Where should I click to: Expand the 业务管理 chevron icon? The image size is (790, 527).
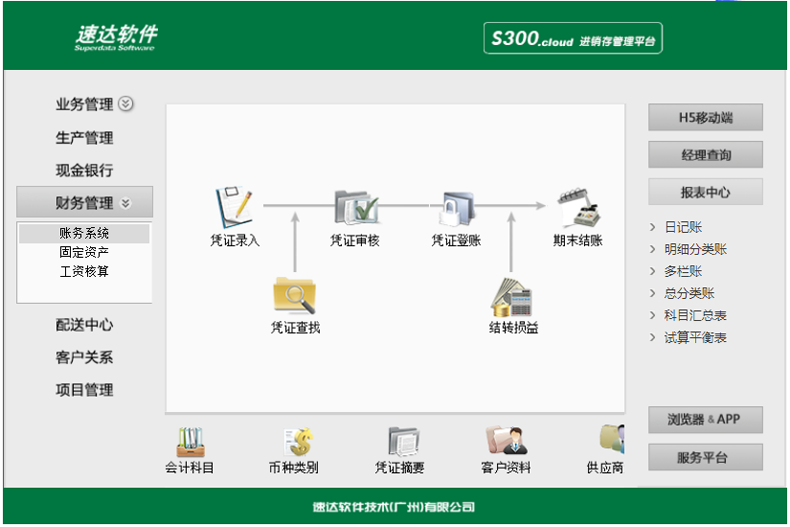[125, 104]
